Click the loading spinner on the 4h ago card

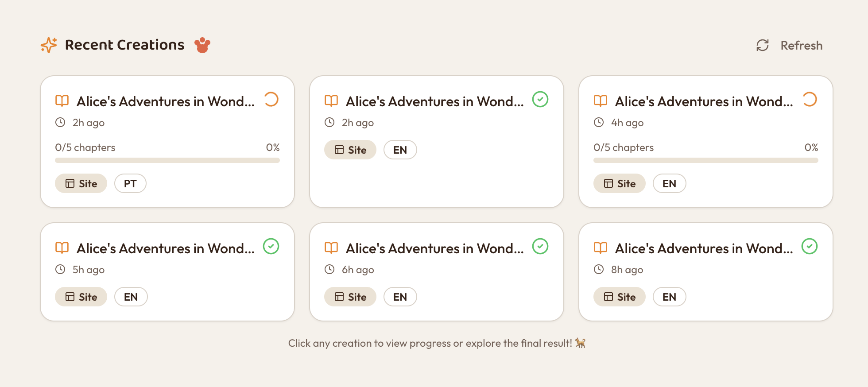point(810,99)
